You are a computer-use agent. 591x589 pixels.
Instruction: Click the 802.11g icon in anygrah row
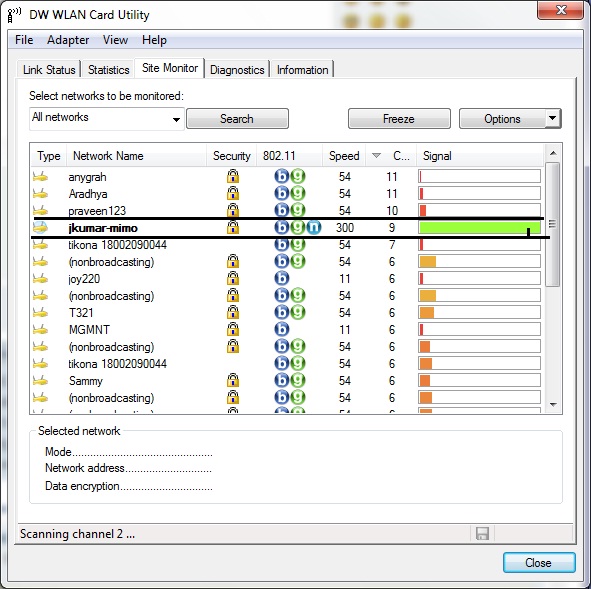(x=298, y=176)
